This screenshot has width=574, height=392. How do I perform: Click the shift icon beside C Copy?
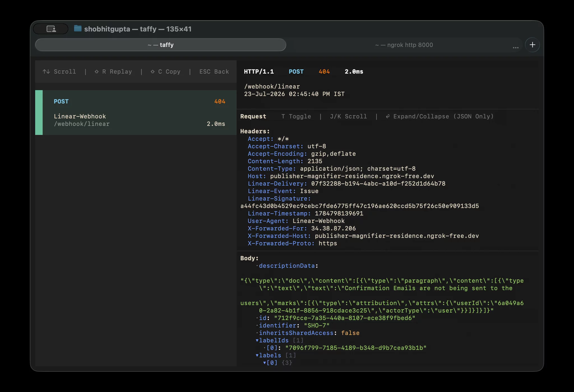click(x=152, y=72)
